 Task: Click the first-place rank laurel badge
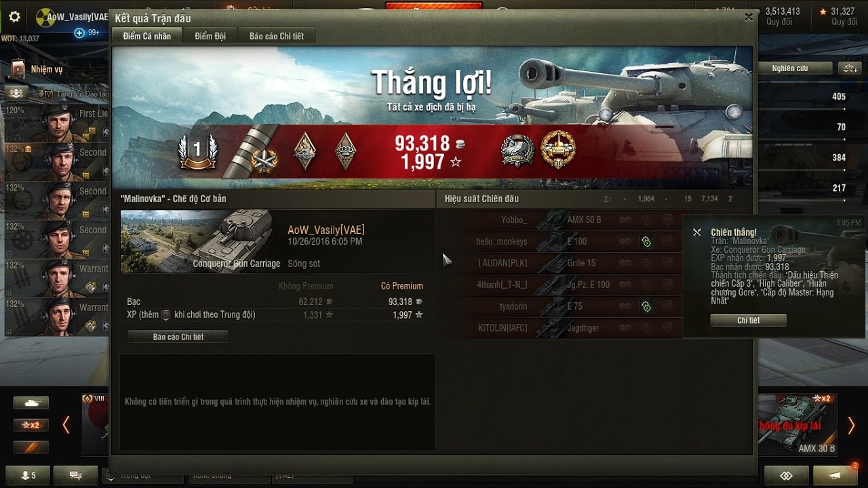[198, 151]
